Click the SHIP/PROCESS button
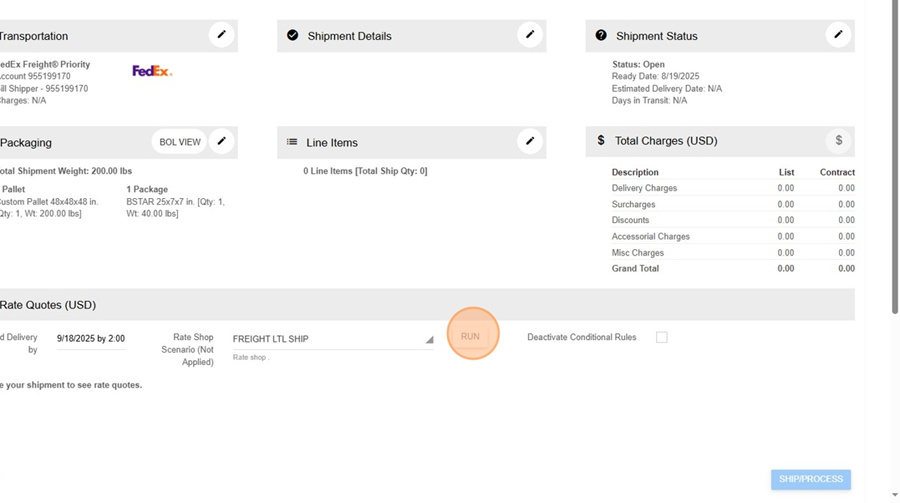Image resolution: width=900 pixels, height=503 pixels. point(810,479)
